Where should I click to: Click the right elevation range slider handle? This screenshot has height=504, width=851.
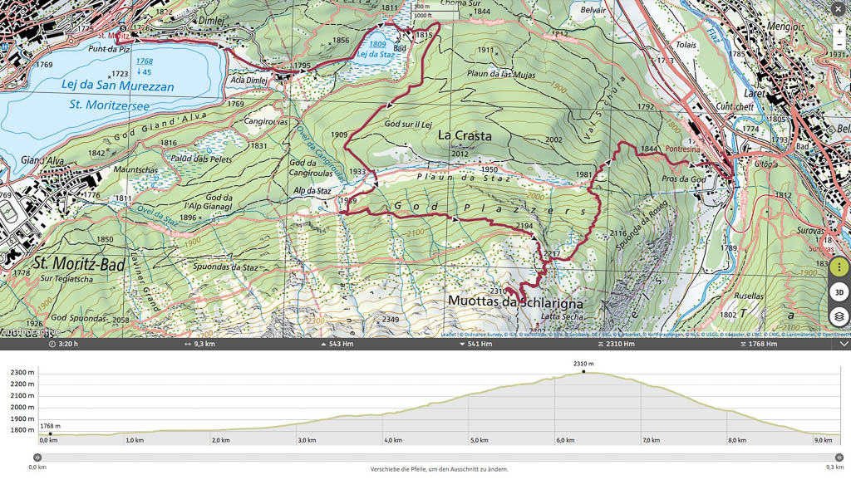(839, 457)
